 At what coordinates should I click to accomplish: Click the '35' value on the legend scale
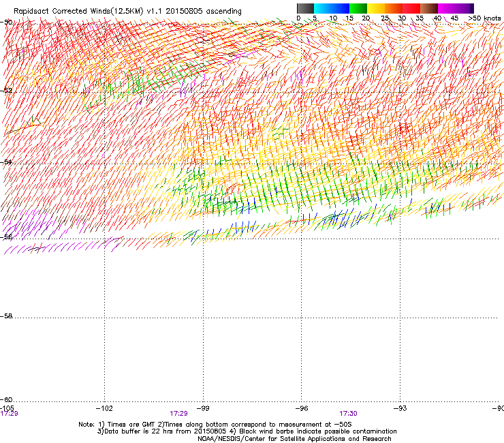point(420,18)
